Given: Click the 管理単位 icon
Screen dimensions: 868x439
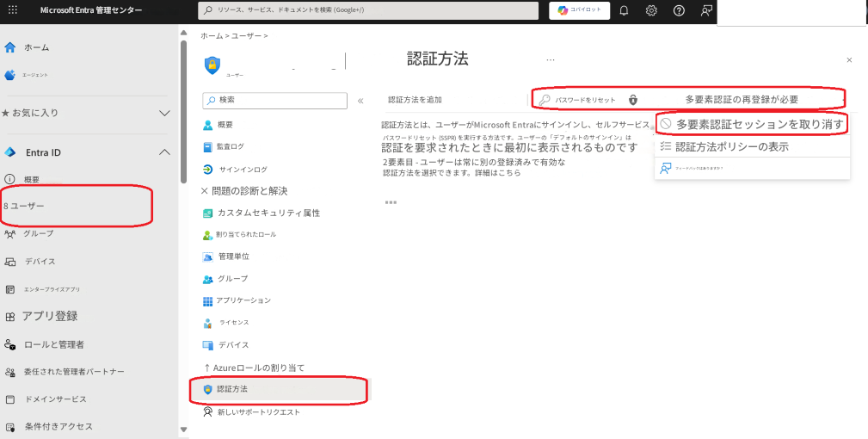Looking at the screenshot, I should 207,257.
